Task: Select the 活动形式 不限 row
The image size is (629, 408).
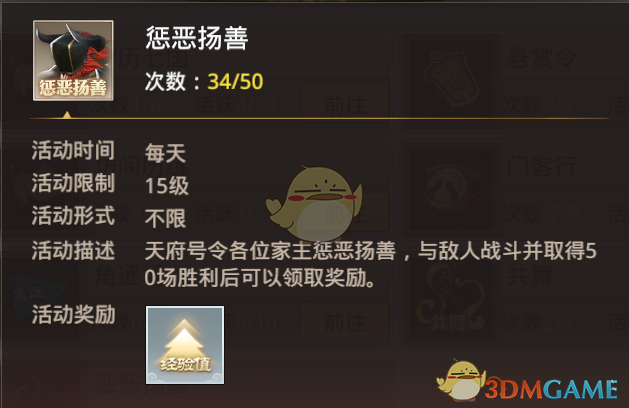Action: point(109,217)
